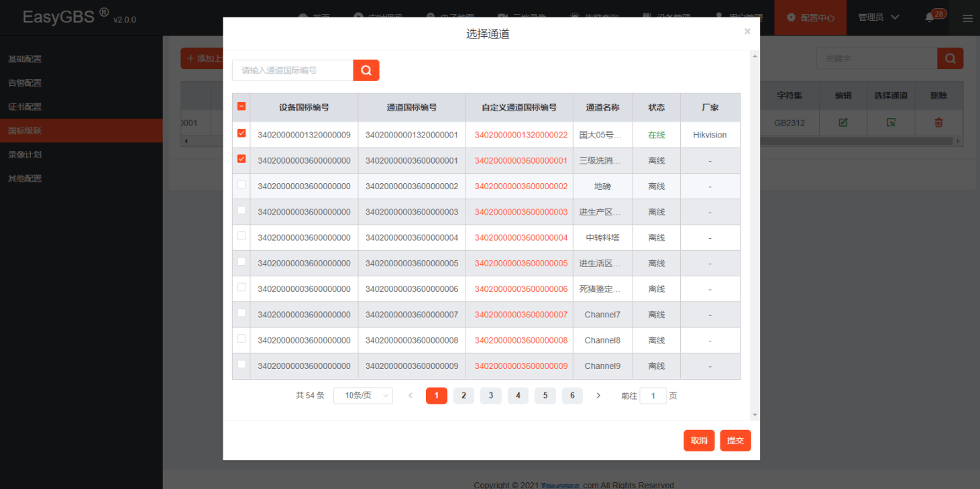Check the 地磅 channel row checkbox
Screen dimensions: 980x489
click(x=241, y=185)
